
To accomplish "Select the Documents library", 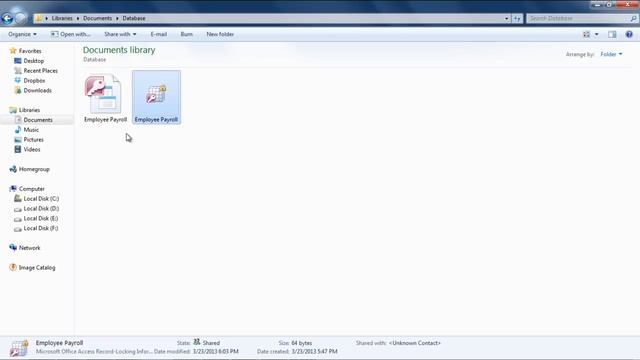I will pyautogui.click(x=38, y=120).
